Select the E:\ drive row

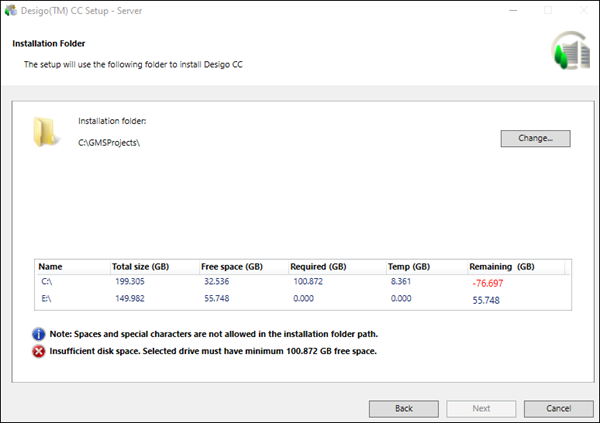(x=47, y=298)
